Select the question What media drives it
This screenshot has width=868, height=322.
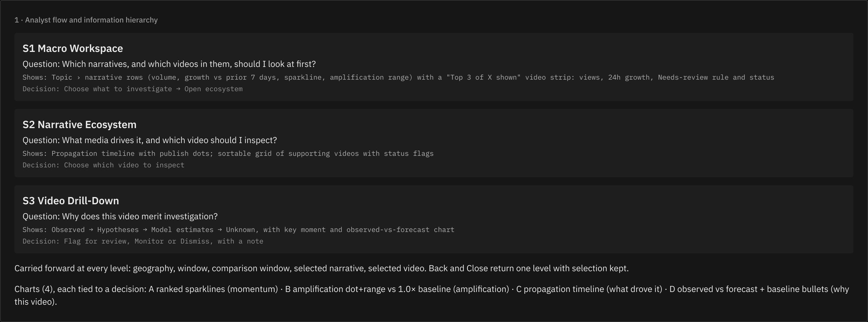pos(150,140)
